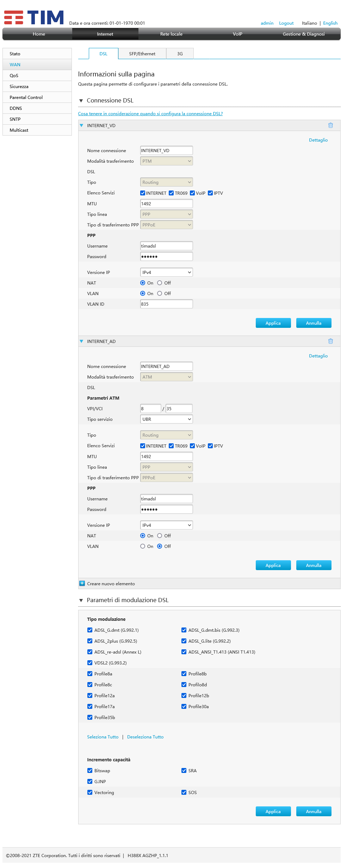Open QoS in the sidebar
The width and height of the screenshot is (347, 868).
tap(14, 76)
